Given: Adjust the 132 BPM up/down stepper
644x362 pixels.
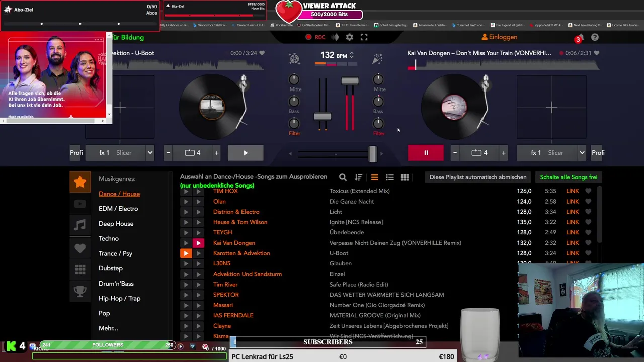Looking at the screenshot, I should point(352,55).
